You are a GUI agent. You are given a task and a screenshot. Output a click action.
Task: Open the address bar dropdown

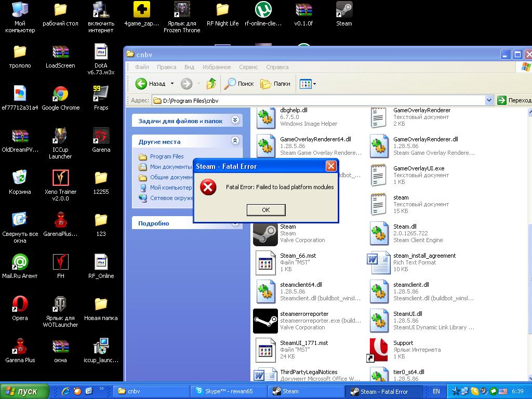489,100
